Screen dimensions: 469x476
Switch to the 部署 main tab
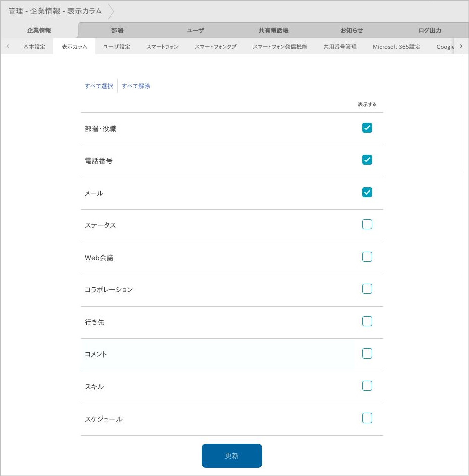pos(117,30)
